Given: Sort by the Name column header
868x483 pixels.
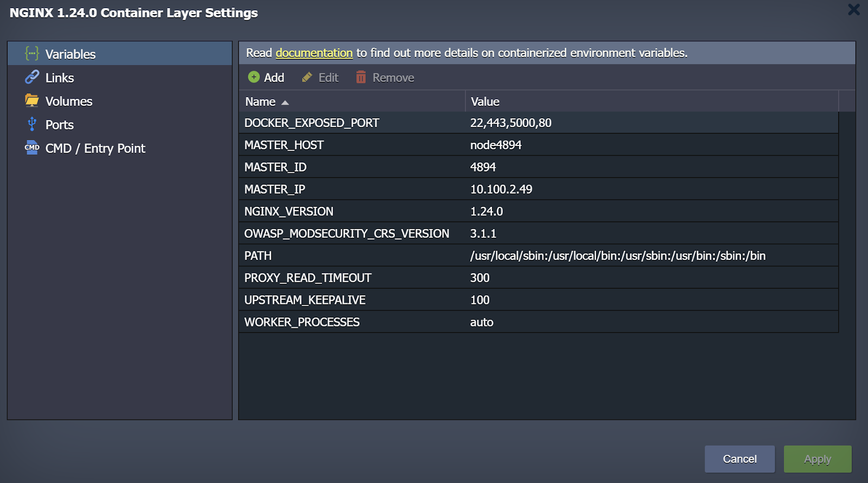Looking at the screenshot, I should [352, 101].
